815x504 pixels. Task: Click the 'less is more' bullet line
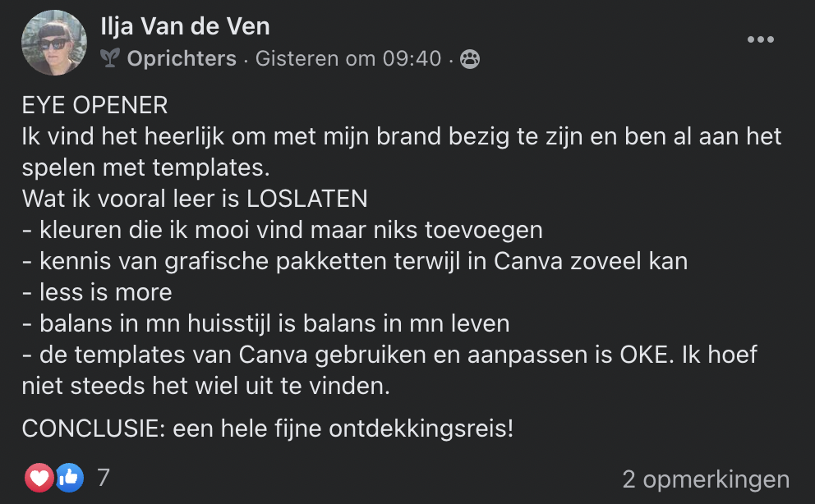pos(97,292)
